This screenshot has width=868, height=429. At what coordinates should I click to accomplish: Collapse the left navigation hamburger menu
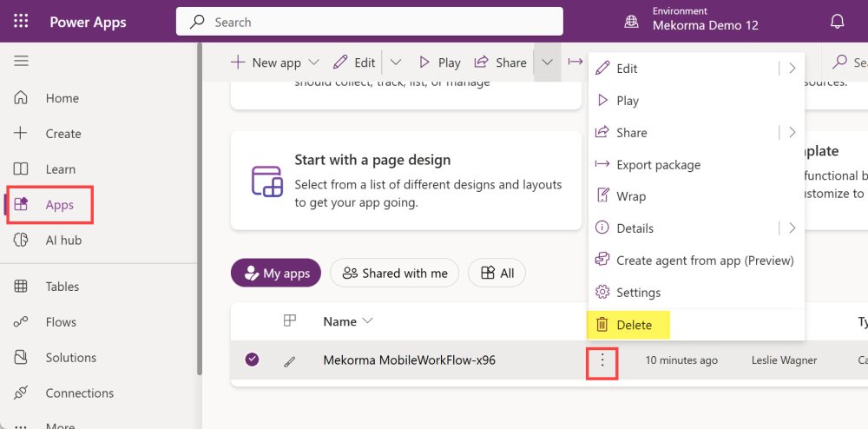point(21,61)
